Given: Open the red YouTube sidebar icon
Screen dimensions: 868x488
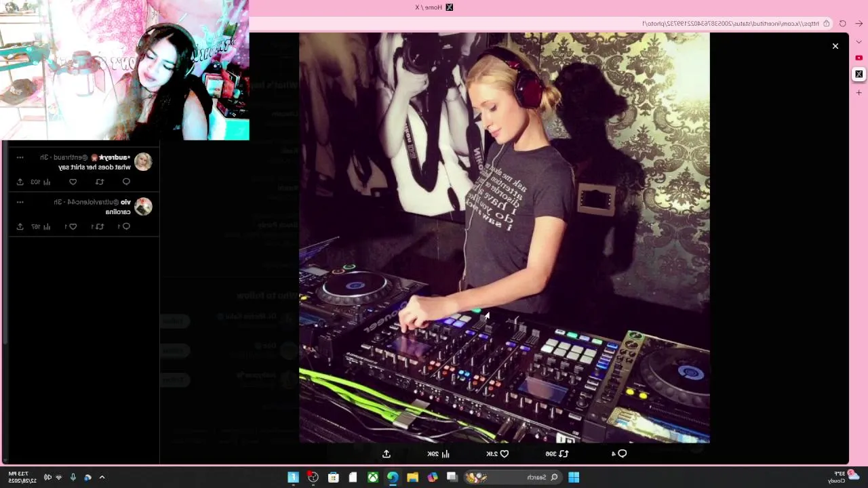Looking at the screenshot, I should pyautogui.click(x=859, y=58).
